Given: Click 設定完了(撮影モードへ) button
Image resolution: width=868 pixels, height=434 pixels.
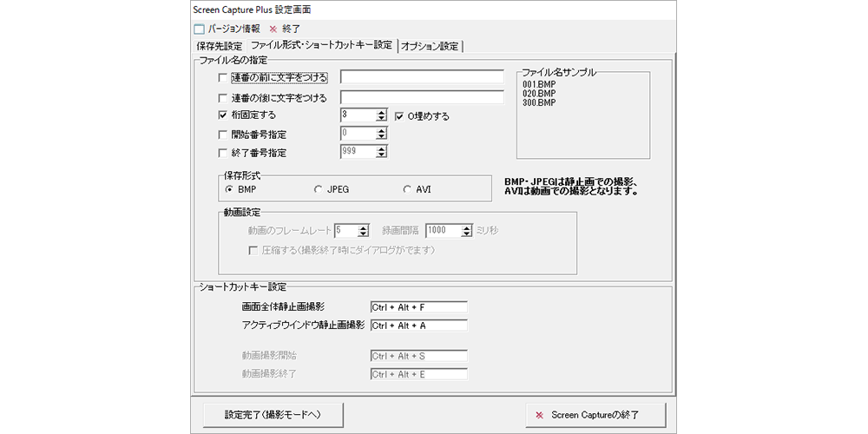Looking at the screenshot, I should point(273,414).
